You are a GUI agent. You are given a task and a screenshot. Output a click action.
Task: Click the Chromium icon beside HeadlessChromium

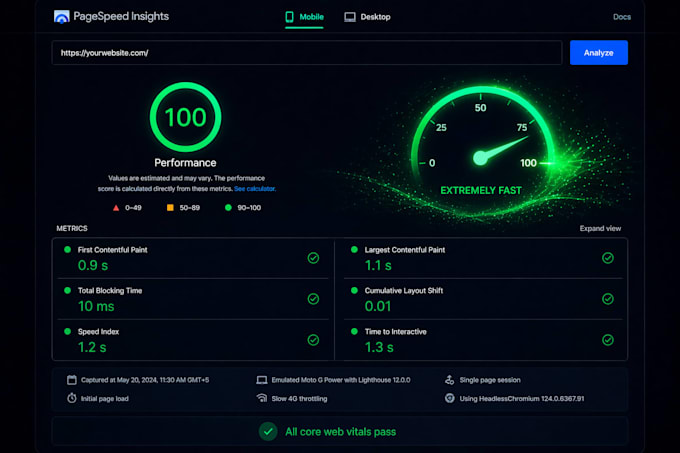click(x=450, y=398)
